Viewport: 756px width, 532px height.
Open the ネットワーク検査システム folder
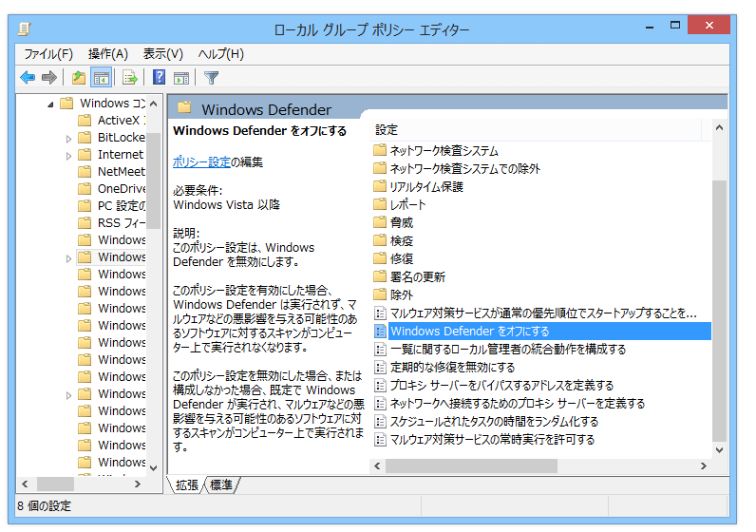pos(436,150)
